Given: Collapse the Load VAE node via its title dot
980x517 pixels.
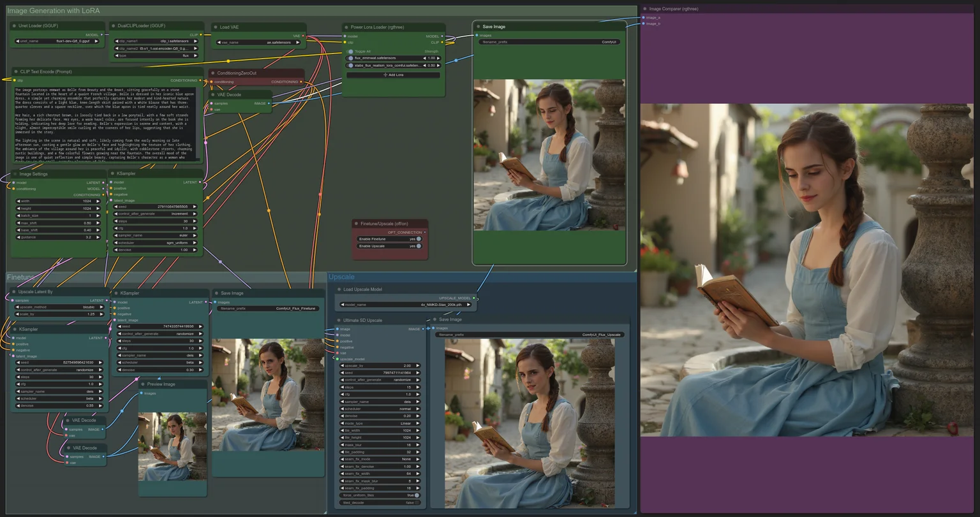Looking at the screenshot, I should pyautogui.click(x=215, y=27).
